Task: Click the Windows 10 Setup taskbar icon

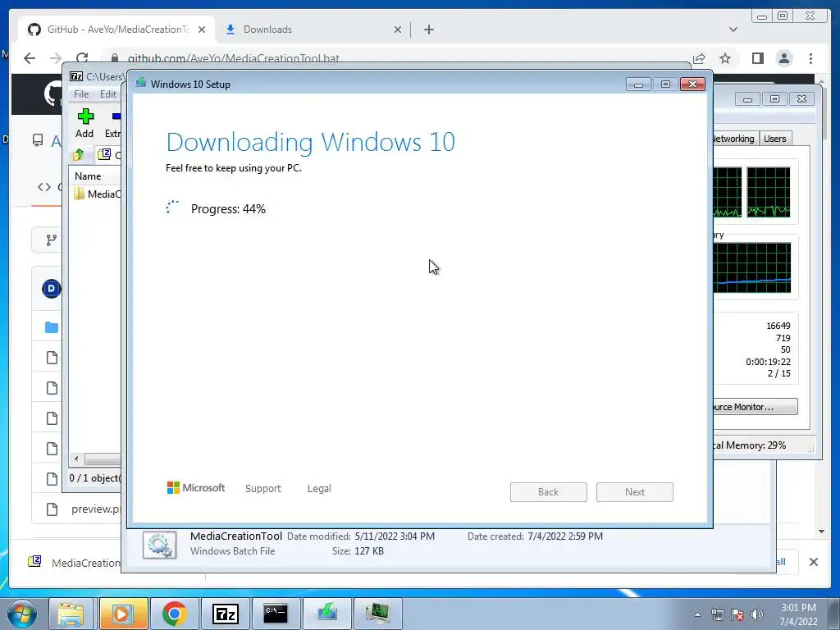Action: (x=326, y=614)
